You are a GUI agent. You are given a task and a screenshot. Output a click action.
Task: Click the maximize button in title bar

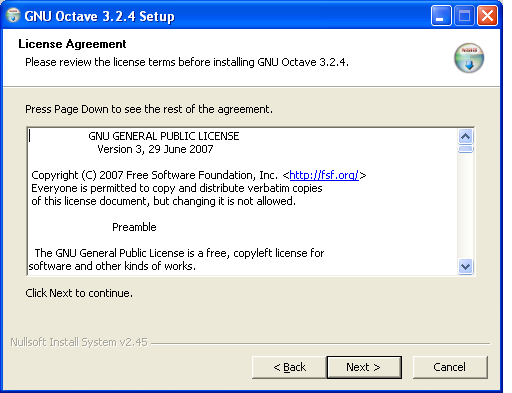464,16
